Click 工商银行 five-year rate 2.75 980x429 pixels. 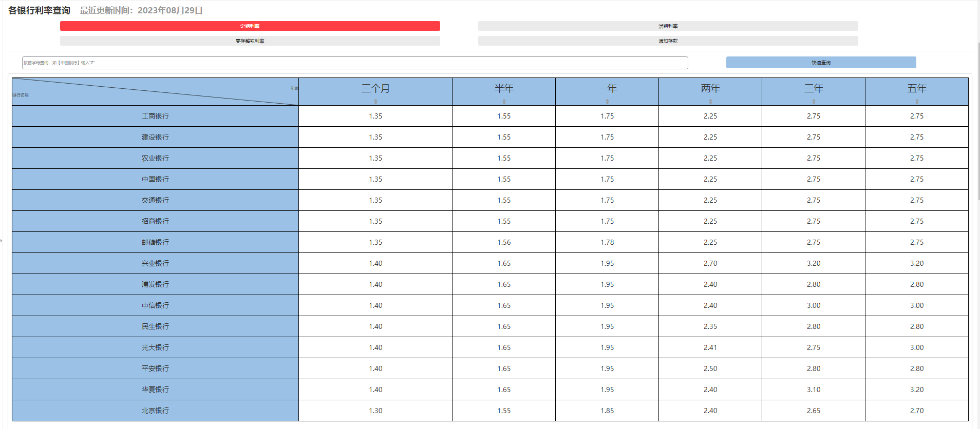click(917, 116)
